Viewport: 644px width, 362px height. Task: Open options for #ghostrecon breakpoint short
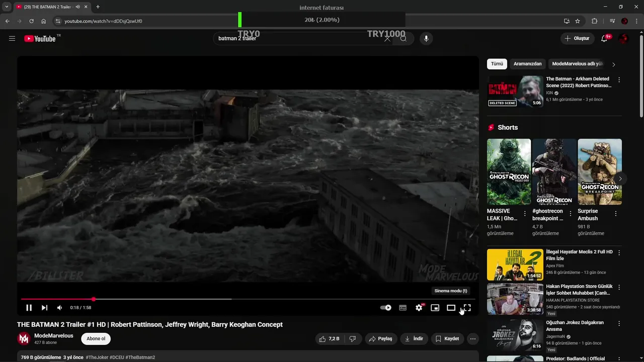click(570, 214)
